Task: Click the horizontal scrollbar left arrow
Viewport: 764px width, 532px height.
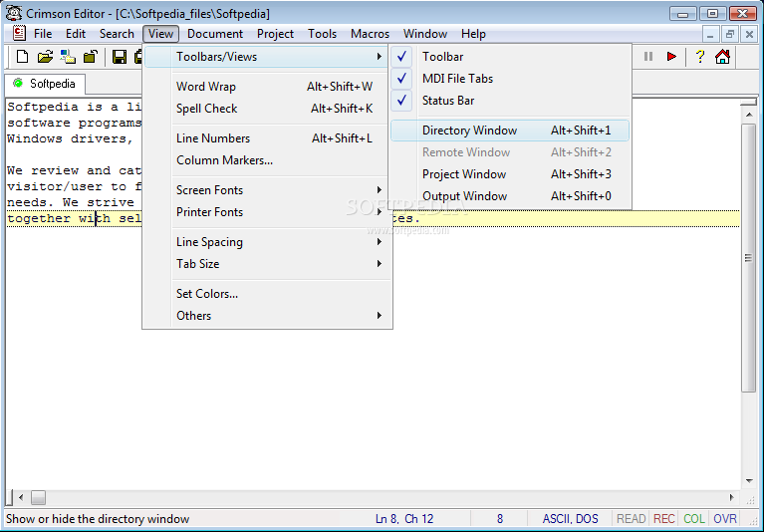Action: [21, 497]
